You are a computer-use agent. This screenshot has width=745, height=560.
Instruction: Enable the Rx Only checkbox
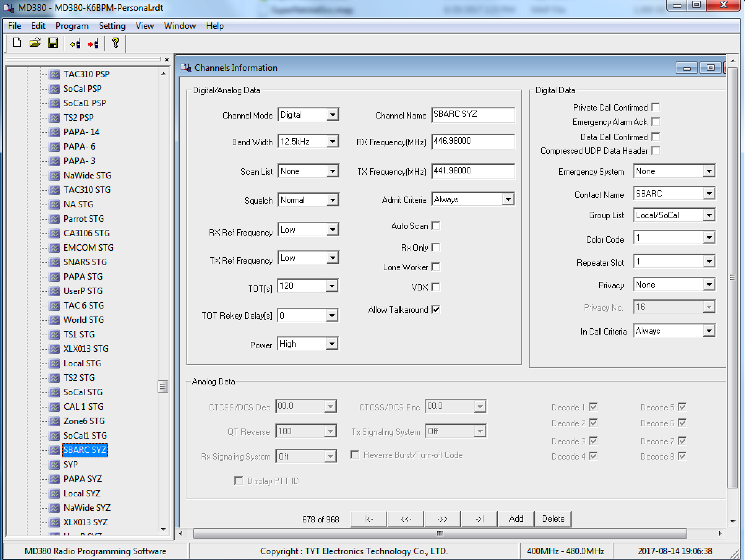click(x=436, y=247)
